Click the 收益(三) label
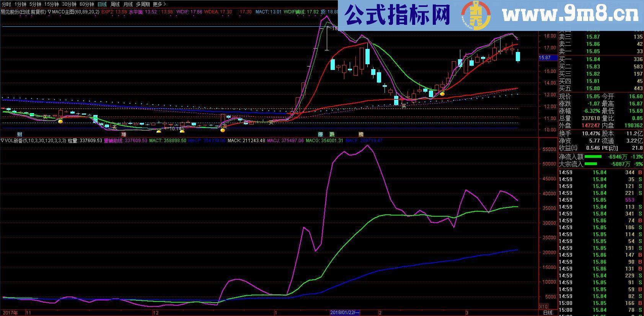The image size is (644, 316). coord(568,148)
